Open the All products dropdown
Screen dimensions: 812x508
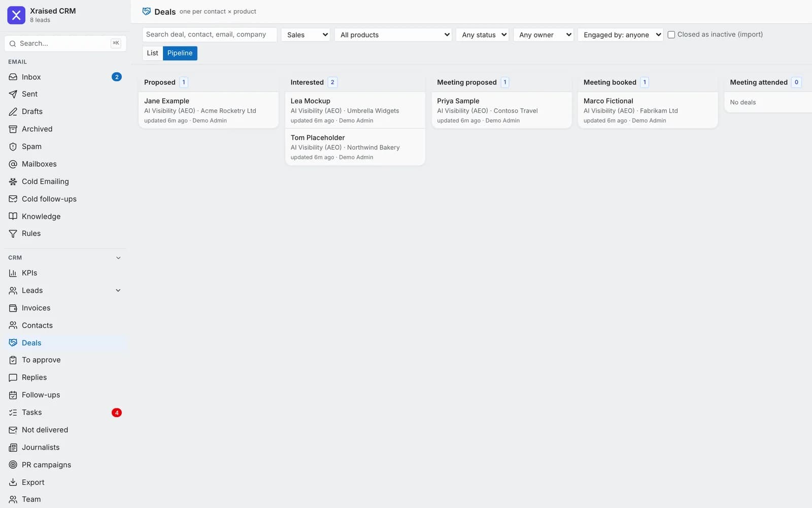tap(393, 35)
